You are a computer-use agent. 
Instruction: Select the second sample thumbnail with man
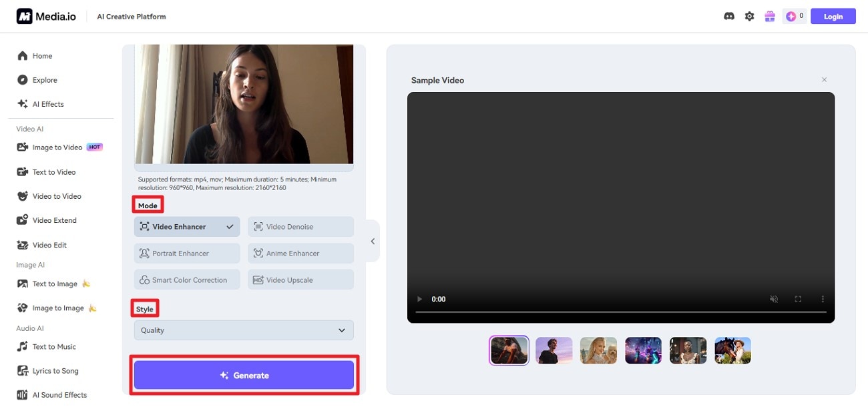click(554, 350)
